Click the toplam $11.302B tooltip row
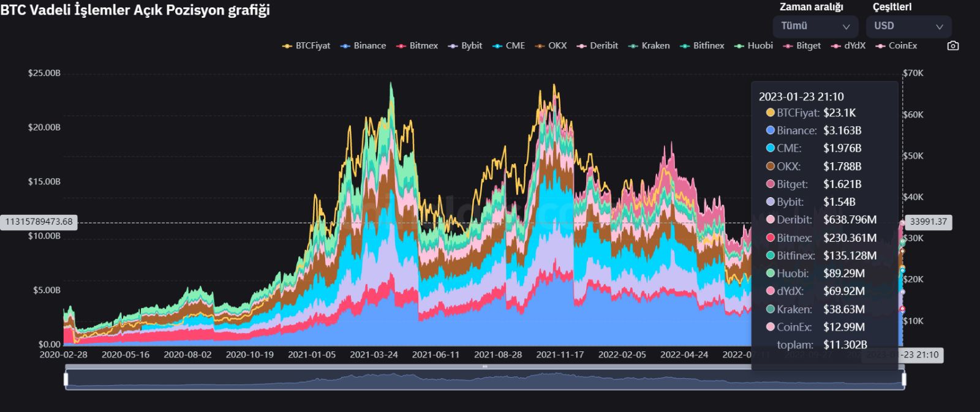Viewport: 980px width, 412px height. pyautogui.click(x=822, y=345)
